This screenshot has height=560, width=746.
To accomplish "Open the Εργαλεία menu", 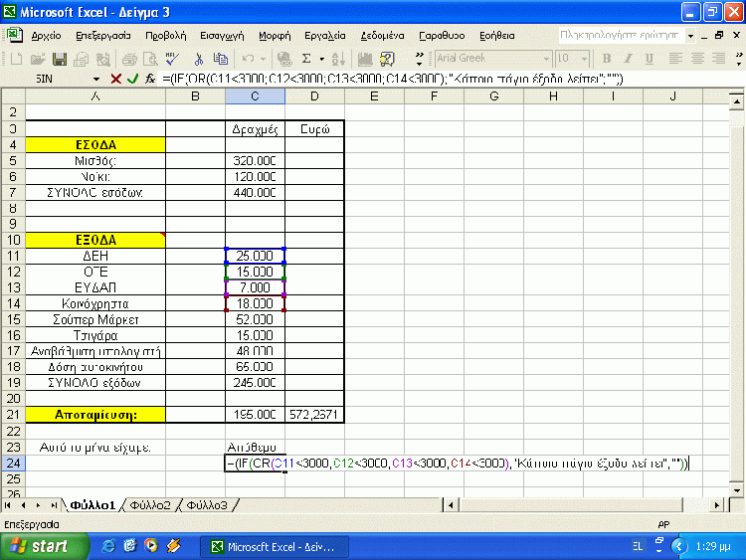I will click(x=325, y=36).
